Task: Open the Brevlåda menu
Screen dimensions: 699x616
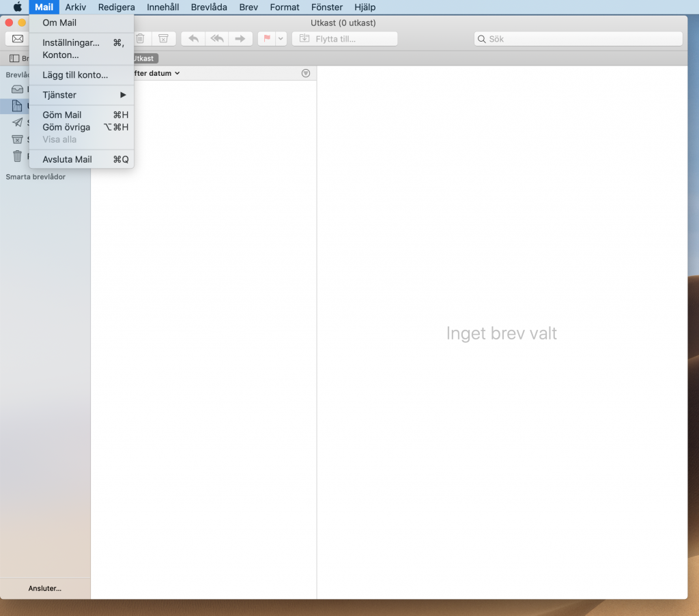Action: [209, 7]
